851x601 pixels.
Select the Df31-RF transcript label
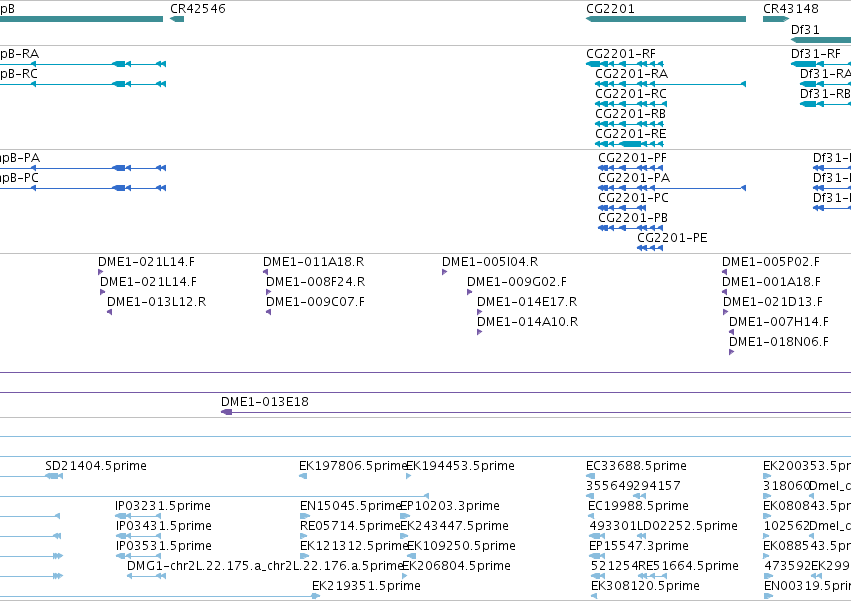(816, 54)
